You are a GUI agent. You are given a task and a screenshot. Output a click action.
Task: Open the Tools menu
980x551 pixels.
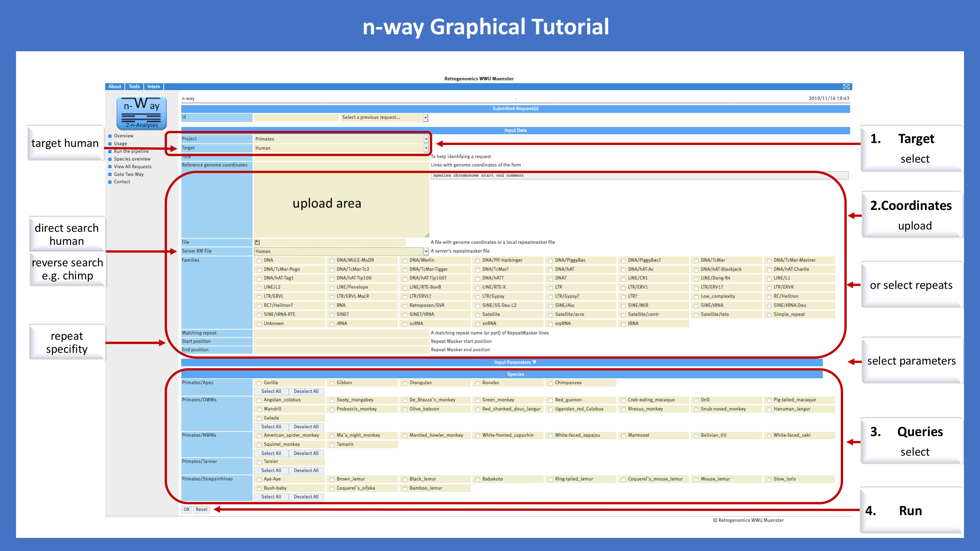pos(134,87)
